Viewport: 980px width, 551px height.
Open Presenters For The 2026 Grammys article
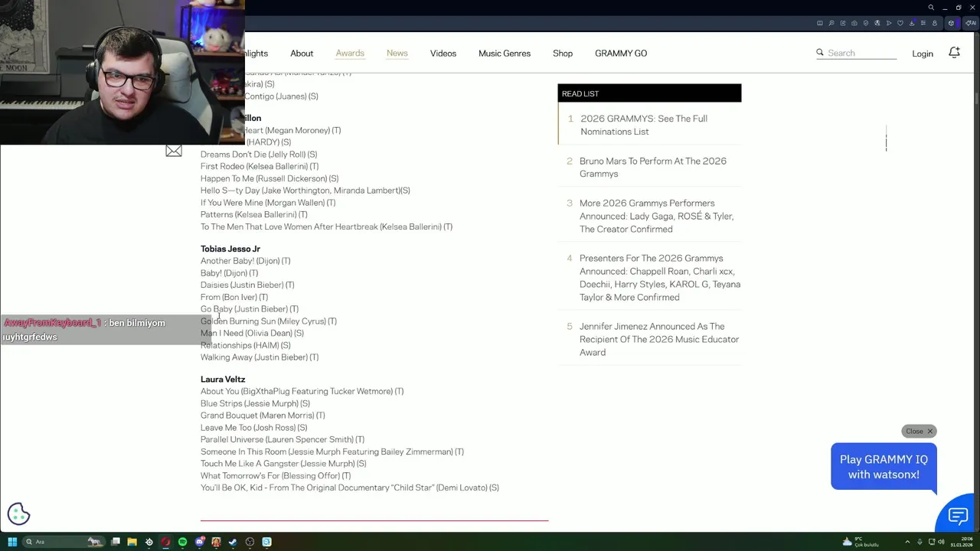click(660, 278)
